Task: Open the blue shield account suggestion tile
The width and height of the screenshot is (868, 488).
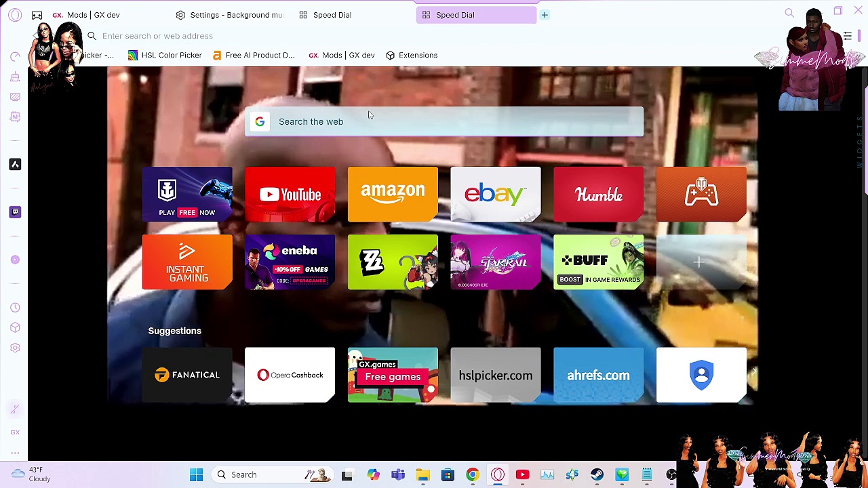Action: 701,375
